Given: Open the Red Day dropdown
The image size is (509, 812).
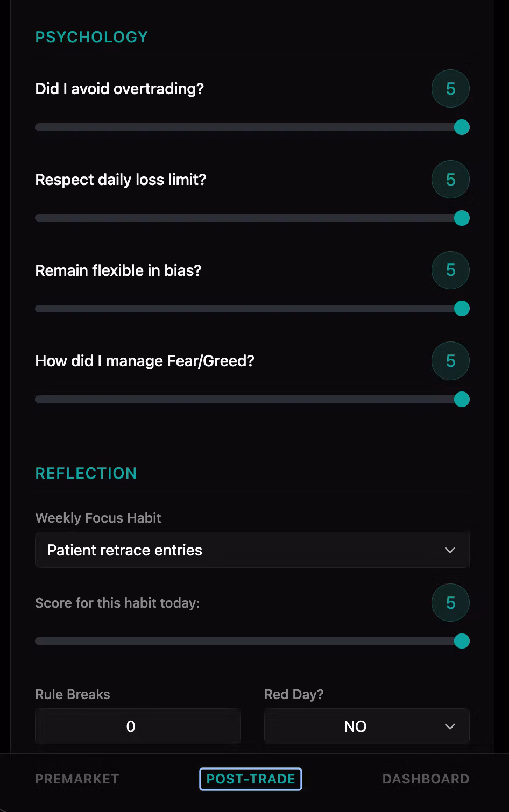Looking at the screenshot, I should (x=366, y=726).
